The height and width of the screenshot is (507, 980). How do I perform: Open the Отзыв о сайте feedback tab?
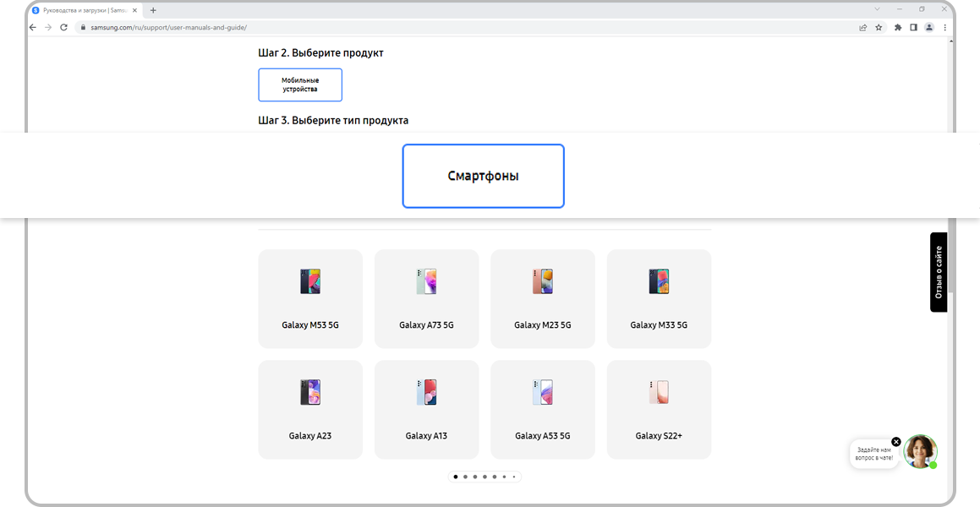(938, 272)
